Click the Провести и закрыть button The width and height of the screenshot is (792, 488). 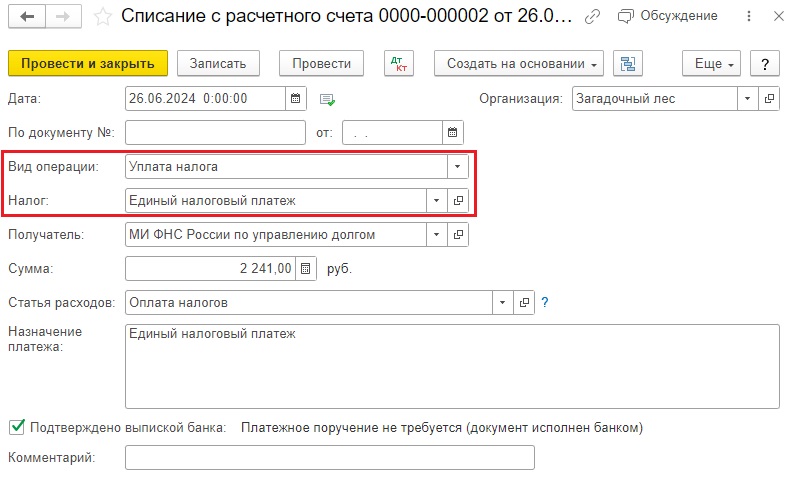coord(88,64)
